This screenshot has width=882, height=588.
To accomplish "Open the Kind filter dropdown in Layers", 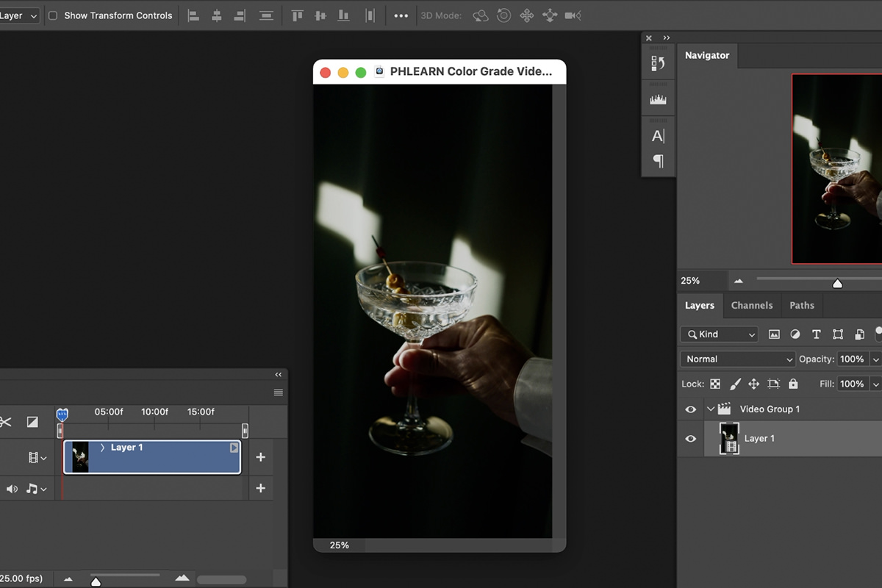I will pyautogui.click(x=718, y=334).
